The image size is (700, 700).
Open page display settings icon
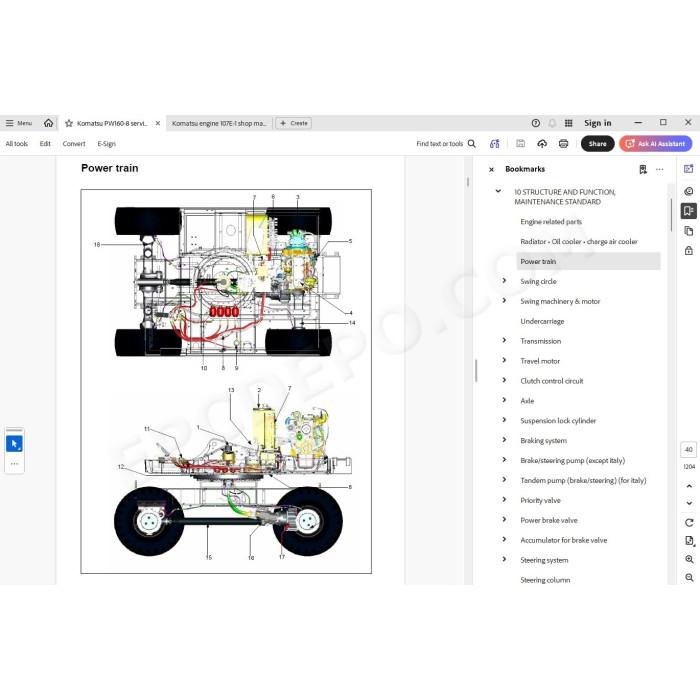689,541
